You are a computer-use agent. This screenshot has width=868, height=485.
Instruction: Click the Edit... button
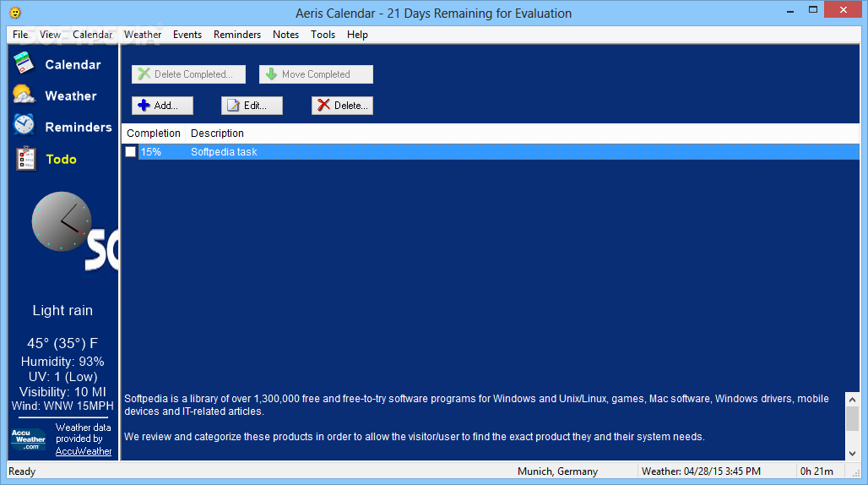click(252, 105)
